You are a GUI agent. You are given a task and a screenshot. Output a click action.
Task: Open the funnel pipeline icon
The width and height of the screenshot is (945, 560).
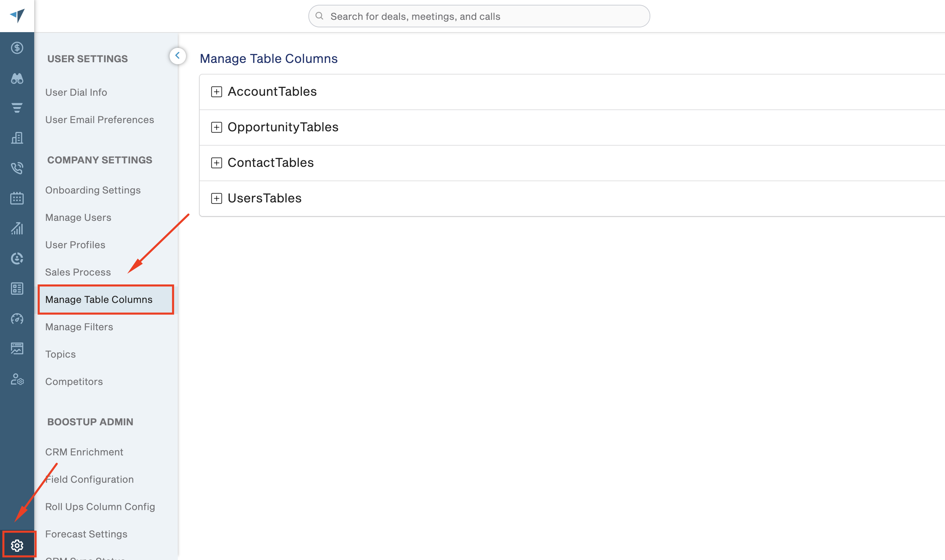pyautogui.click(x=17, y=108)
